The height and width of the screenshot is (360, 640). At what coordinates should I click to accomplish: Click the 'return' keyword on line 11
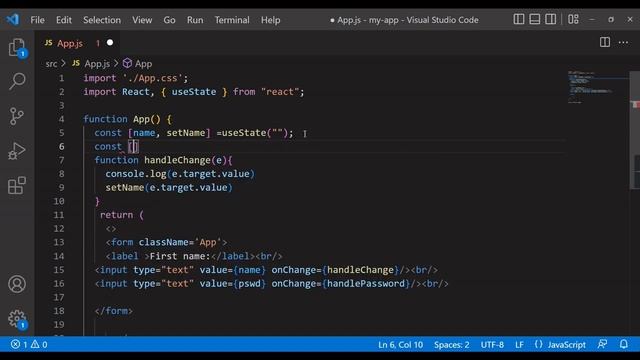pos(116,215)
